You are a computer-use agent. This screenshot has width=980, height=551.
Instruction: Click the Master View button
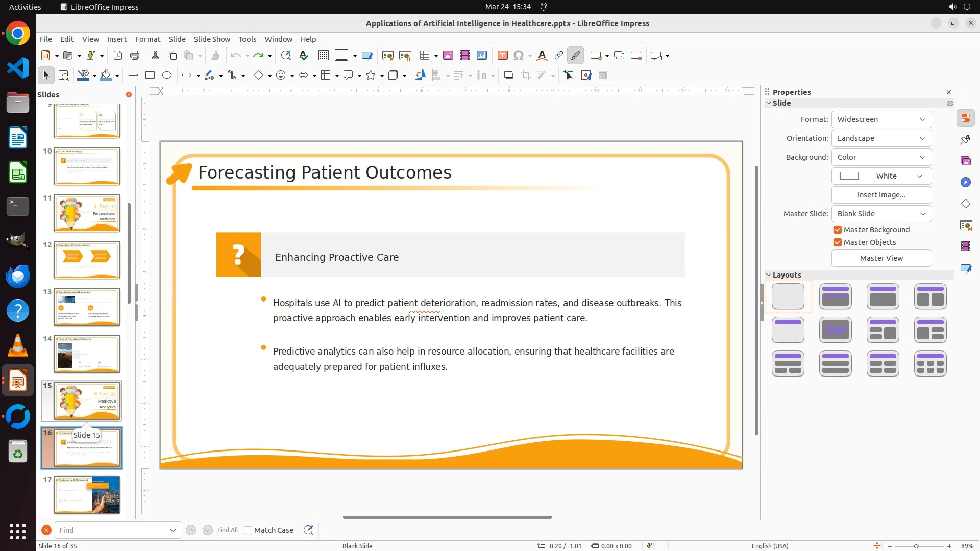[x=881, y=258]
